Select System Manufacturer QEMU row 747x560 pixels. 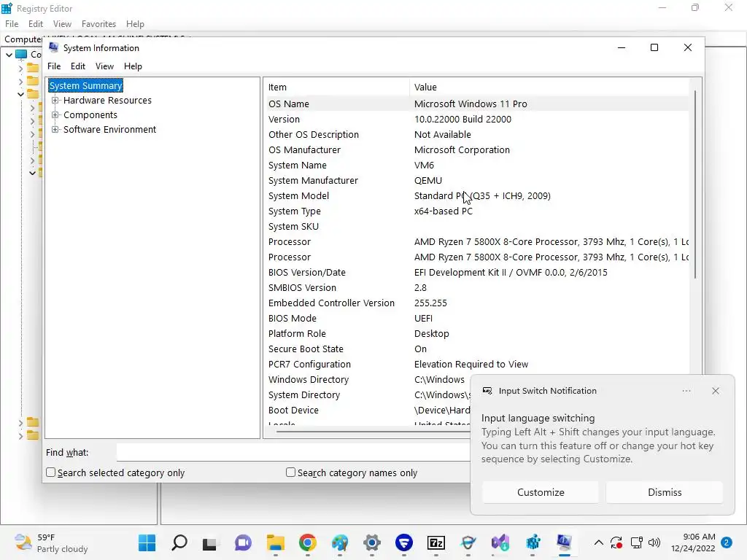(x=476, y=181)
